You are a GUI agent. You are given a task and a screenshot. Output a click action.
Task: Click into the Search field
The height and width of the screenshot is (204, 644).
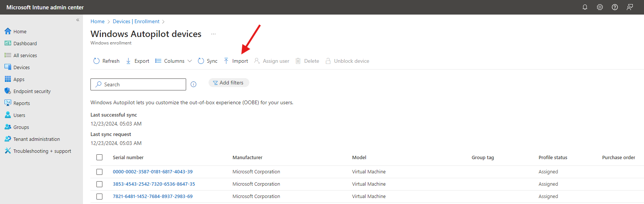click(x=142, y=84)
